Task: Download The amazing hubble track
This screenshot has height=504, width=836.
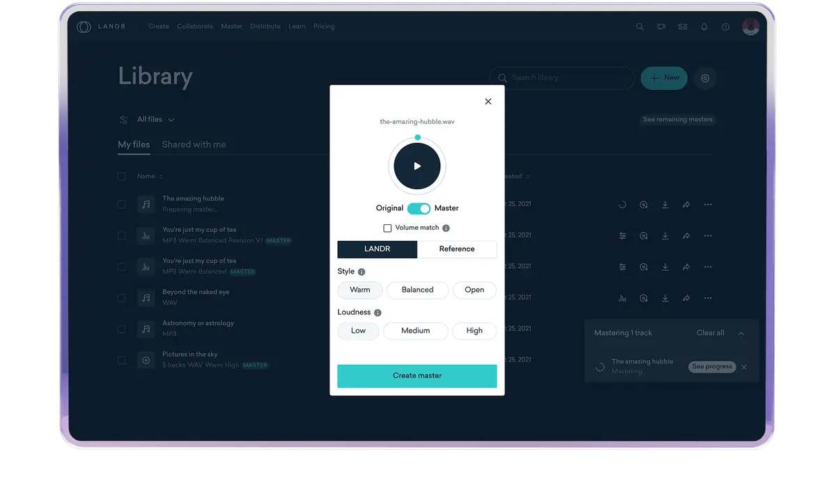Action: [665, 205]
